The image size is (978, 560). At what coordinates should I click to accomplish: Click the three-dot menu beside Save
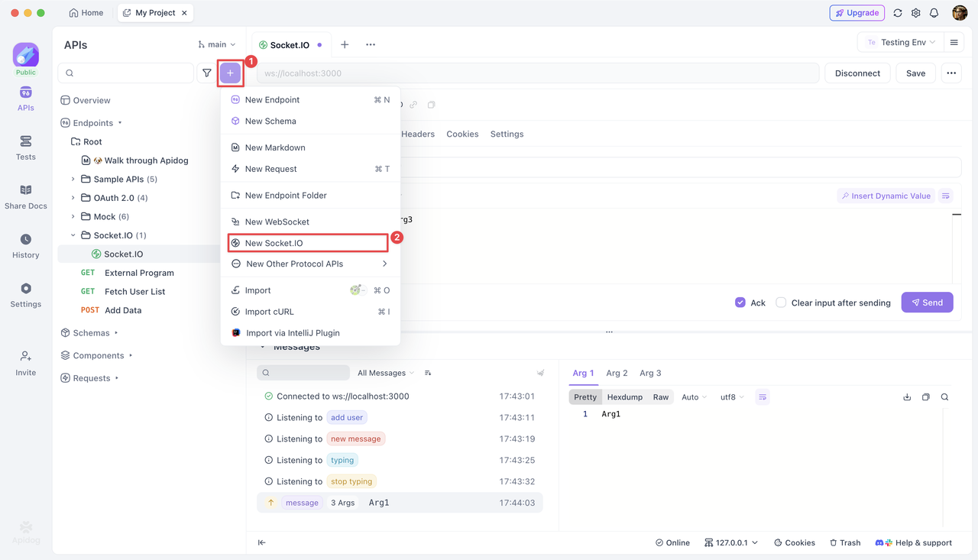tap(951, 73)
